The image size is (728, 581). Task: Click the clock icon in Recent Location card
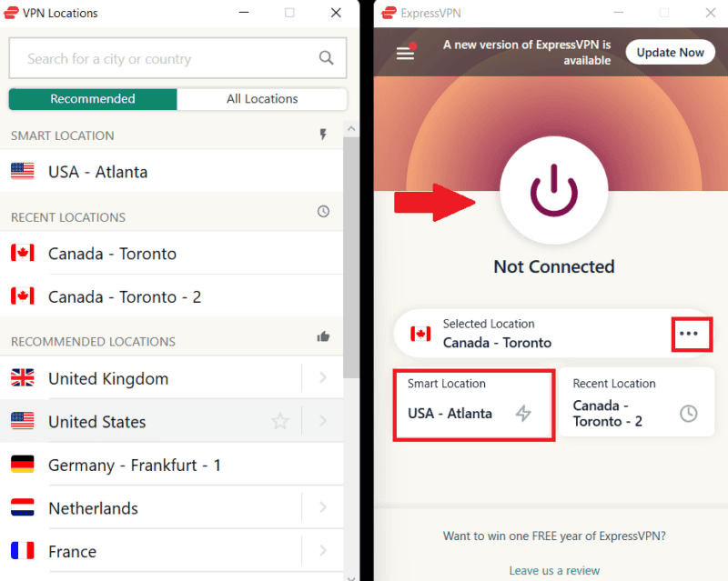[x=688, y=413]
